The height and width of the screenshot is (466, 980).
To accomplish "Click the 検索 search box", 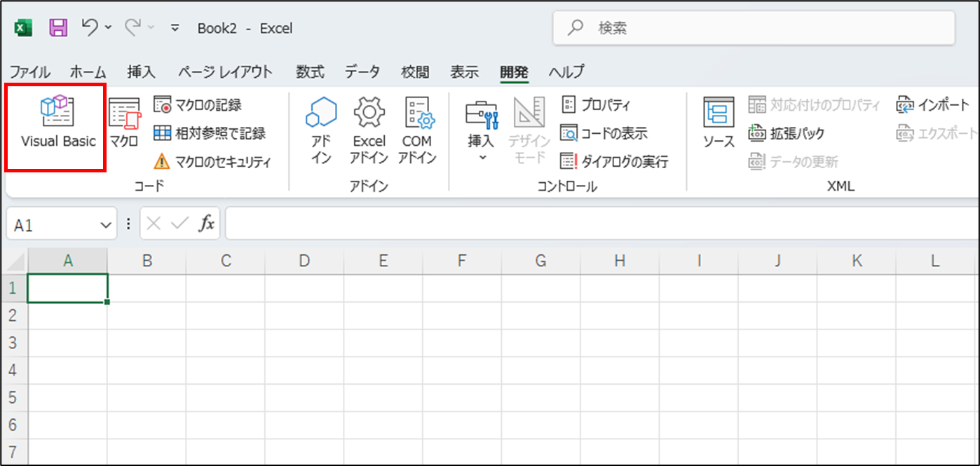I will click(x=754, y=28).
